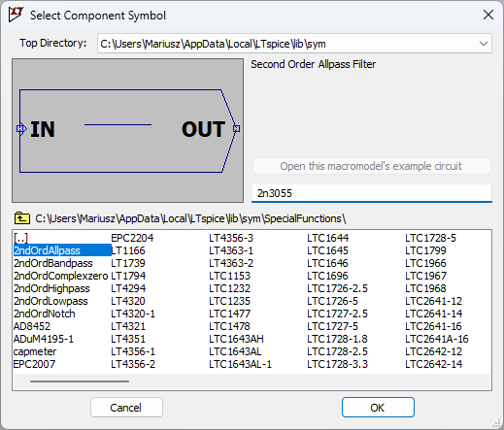Select capmeter component
The height and width of the screenshot is (430, 504).
(35, 351)
